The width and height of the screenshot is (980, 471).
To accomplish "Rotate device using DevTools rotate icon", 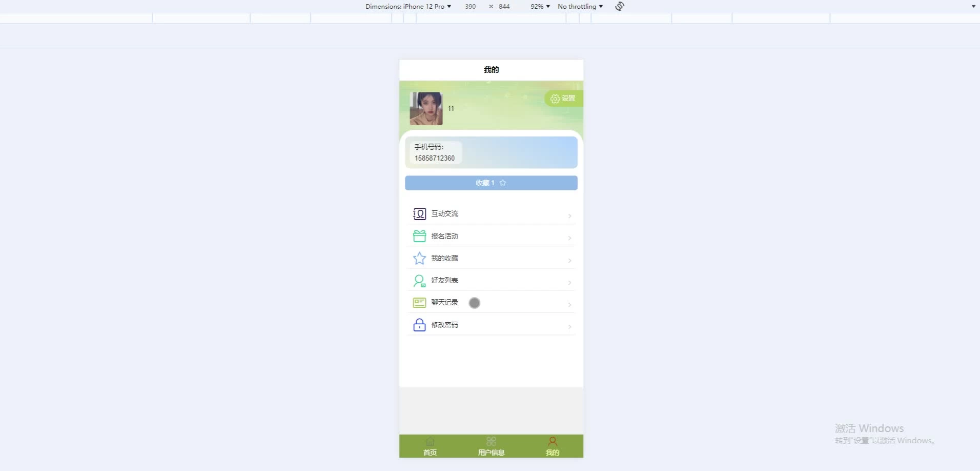I will point(620,6).
